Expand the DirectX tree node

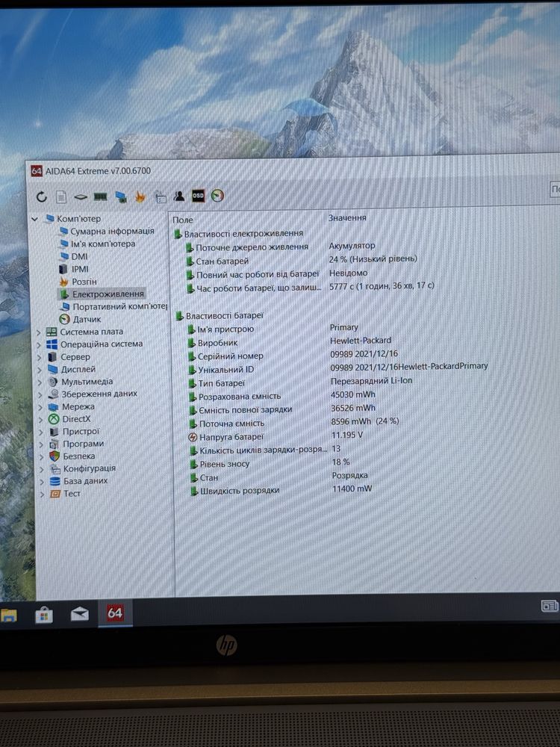click(41, 420)
